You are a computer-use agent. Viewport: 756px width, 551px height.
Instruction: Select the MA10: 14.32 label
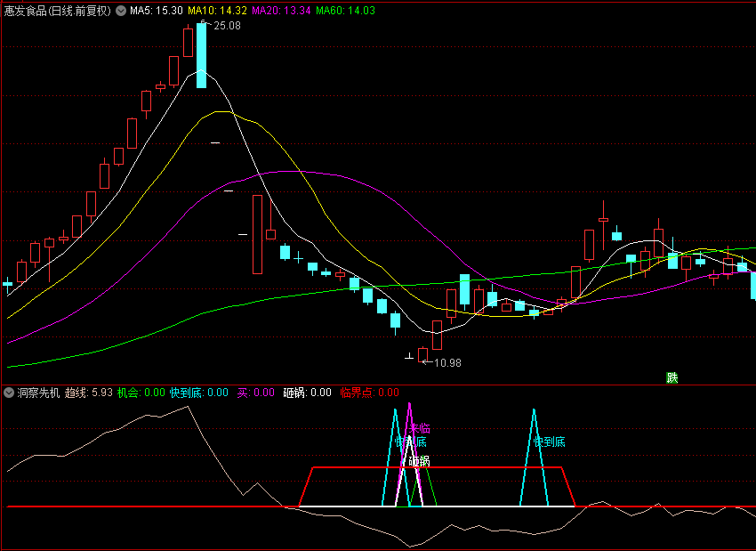(x=217, y=11)
